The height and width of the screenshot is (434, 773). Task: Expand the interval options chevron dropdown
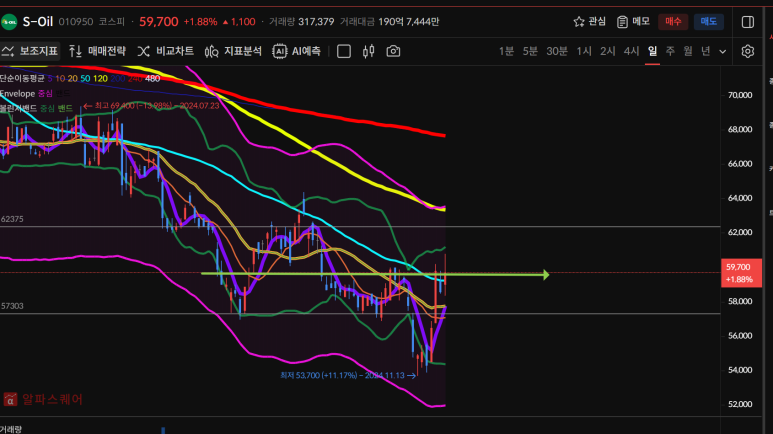[723, 52]
